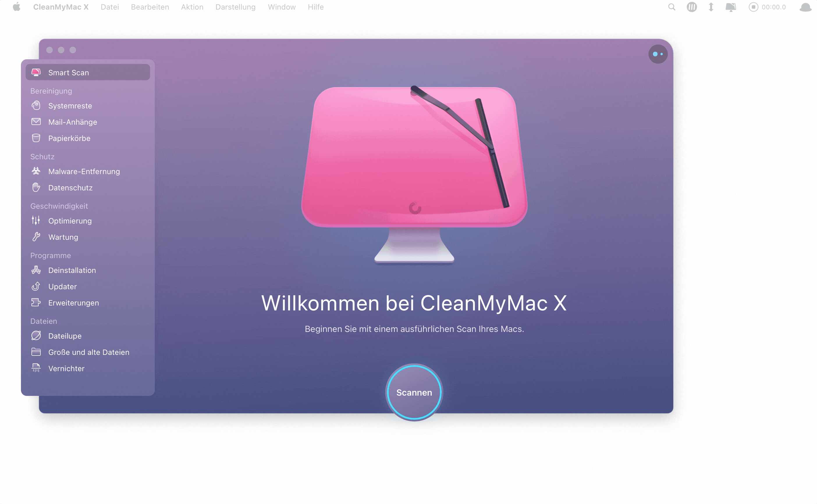The image size is (817, 504).
Task: Open the Dateilupe tool
Action: pos(65,336)
